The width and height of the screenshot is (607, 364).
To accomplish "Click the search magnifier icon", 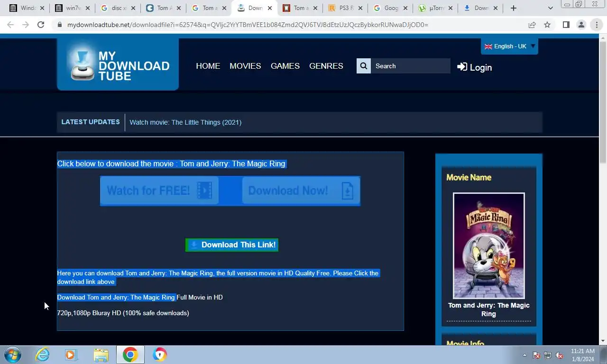I will click(x=364, y=66).
